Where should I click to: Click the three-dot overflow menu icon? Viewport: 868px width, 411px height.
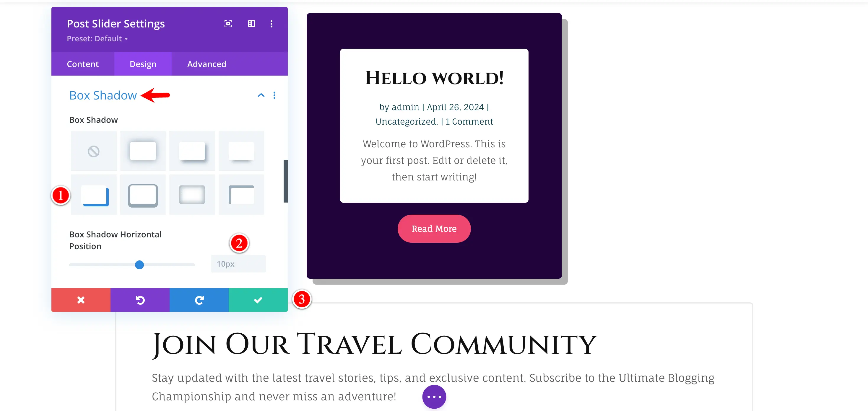click(x=272, y=23)
